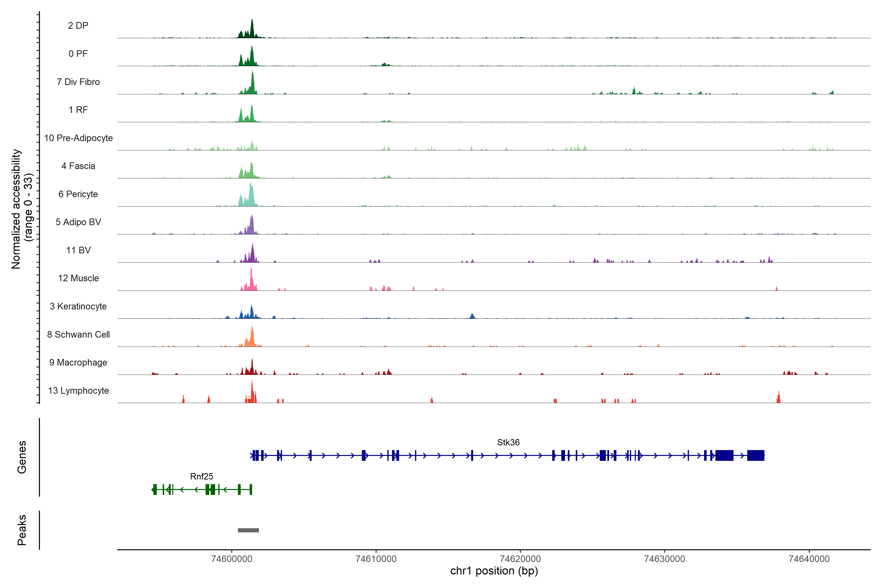This screenshot has width=882, height=588.
Task: Click the 9 Macrophage track label
Action: tap(78, 363)
